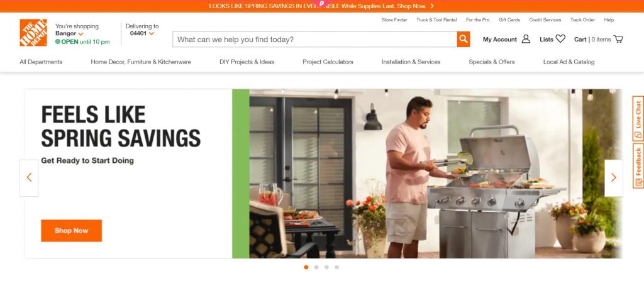Open the Store Finder link

coord(394,19)
